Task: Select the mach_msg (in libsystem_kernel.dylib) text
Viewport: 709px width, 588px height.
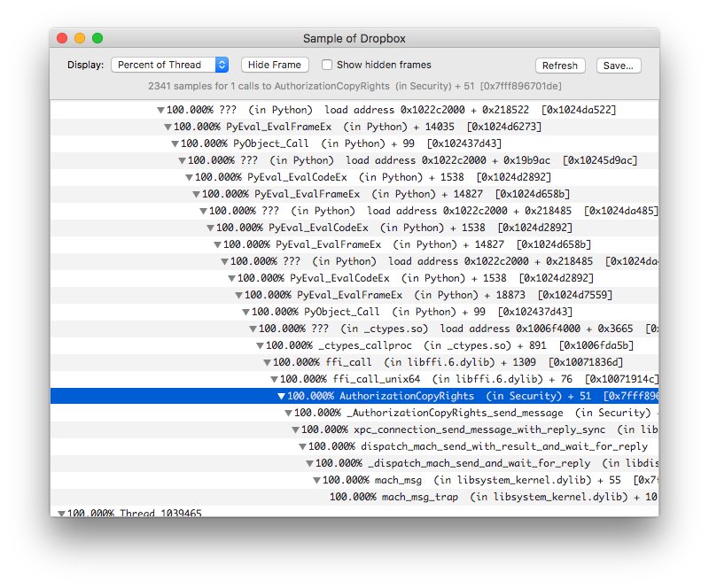Action: click(x=483, y=480)
